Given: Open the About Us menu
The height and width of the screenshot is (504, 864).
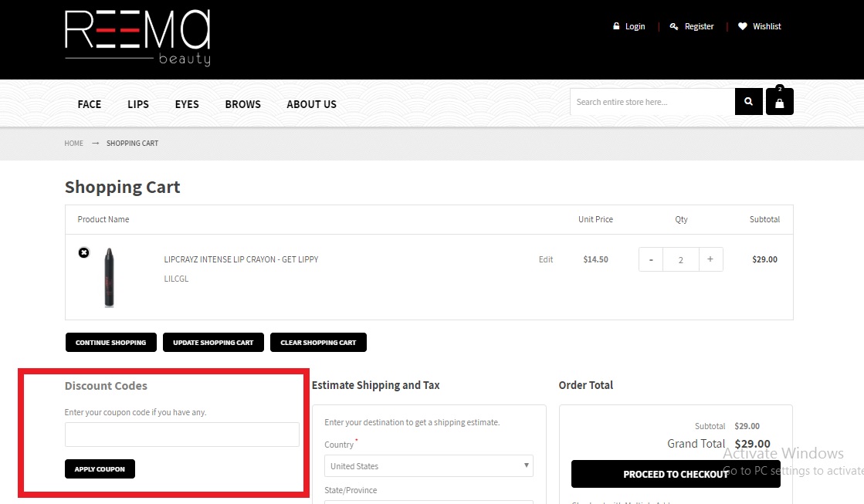Looking at the screenshot, I should tap(311, 104).
